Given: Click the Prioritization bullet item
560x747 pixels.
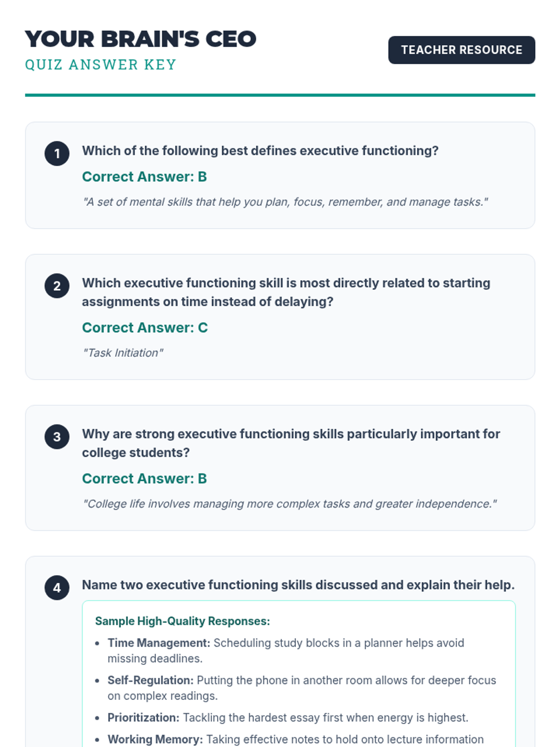Looking at the screenshot, I should (x=287, y=718).
